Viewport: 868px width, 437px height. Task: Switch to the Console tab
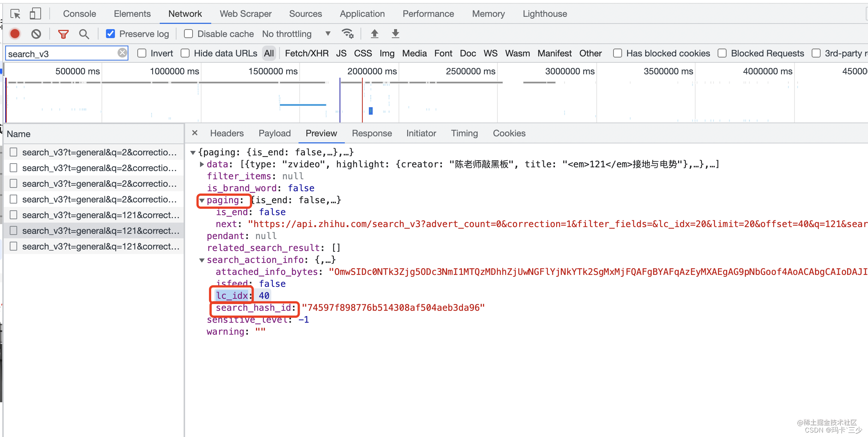pos(79,14)
